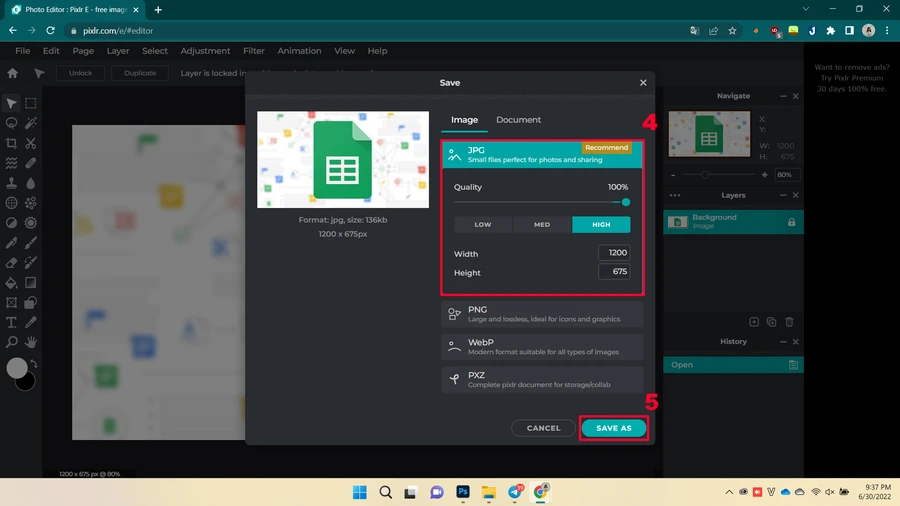Select the Liquify waves tool
The image size is (900, 506).
tap(11, 163)
